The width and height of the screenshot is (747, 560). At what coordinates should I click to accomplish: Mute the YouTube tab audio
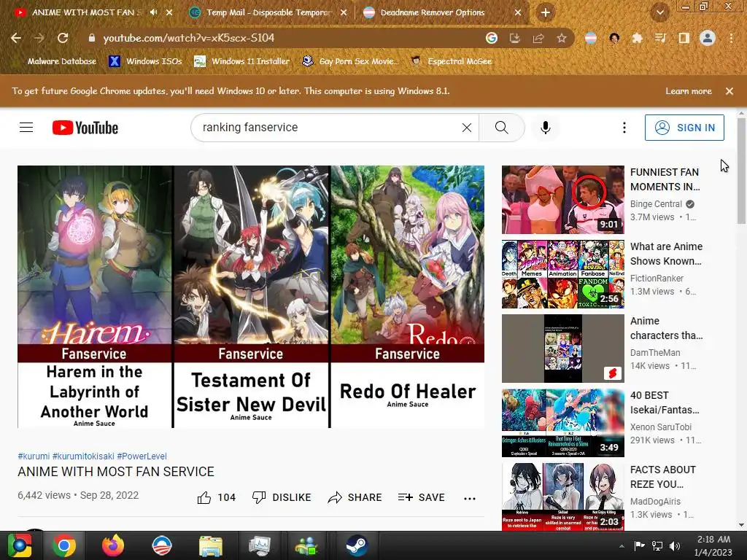click(x=153, y=12)
